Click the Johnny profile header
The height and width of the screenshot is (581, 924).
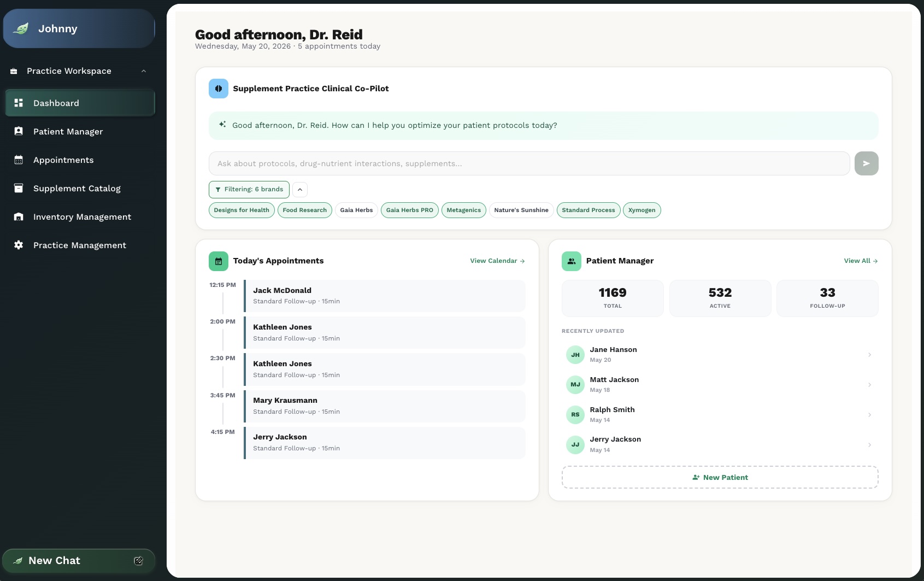coord(79,28)
